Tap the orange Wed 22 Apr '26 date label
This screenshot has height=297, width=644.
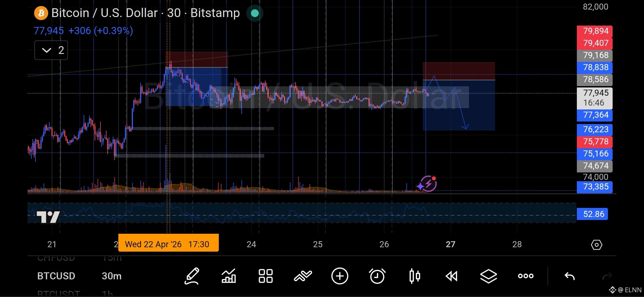168,243
